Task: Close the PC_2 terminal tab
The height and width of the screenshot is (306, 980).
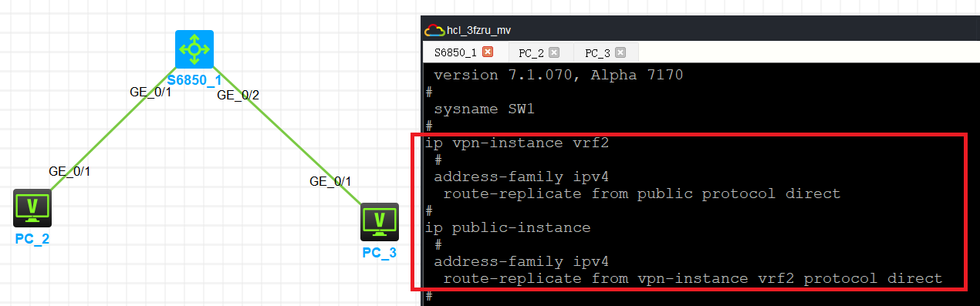Action: tap(553, 53)
